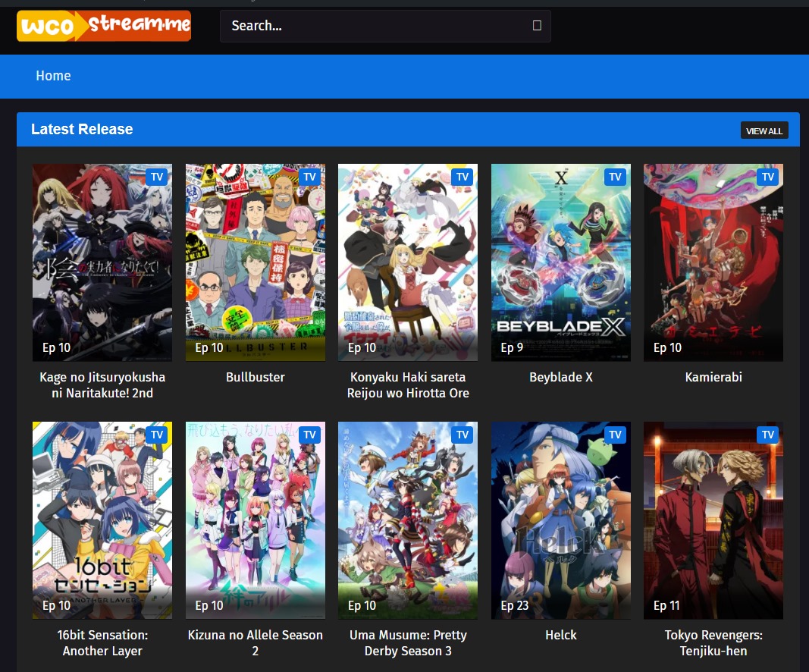Click the VIEW ALL button
This screenshot has width=809, height=672.
point(764,131)
